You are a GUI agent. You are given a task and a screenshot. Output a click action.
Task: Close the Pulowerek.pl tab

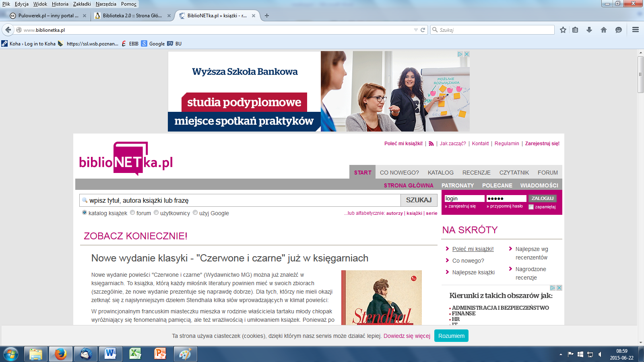coord(85,16)
